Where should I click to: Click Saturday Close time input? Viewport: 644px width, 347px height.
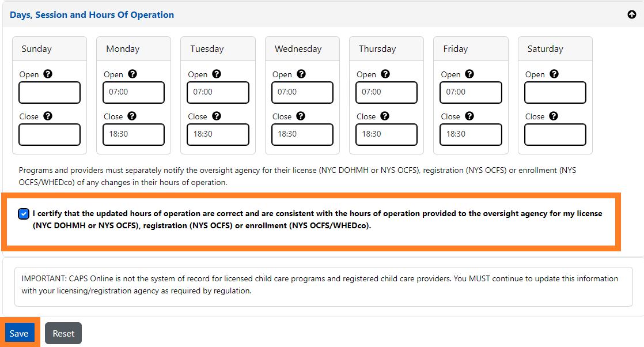(x=555, y=134)
